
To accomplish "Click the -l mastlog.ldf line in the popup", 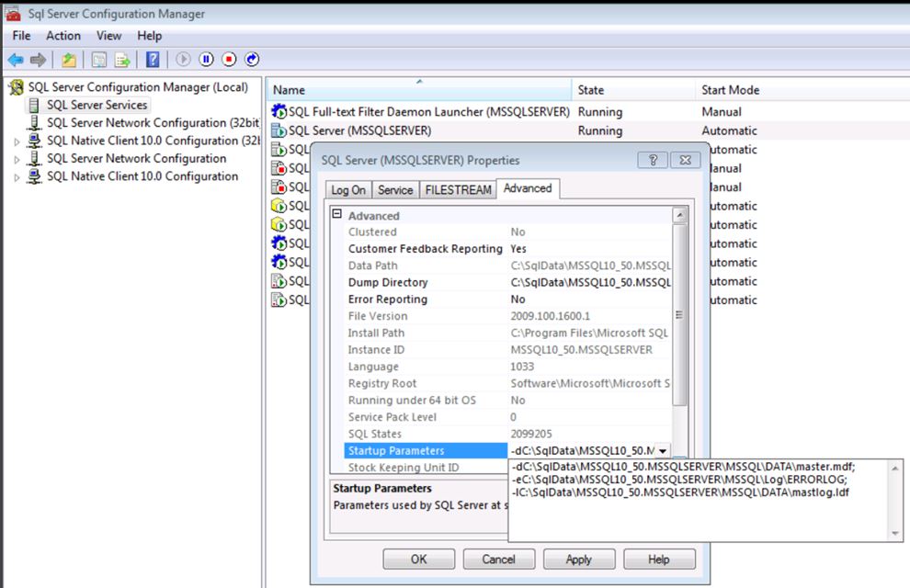I will tap(679, 492).
